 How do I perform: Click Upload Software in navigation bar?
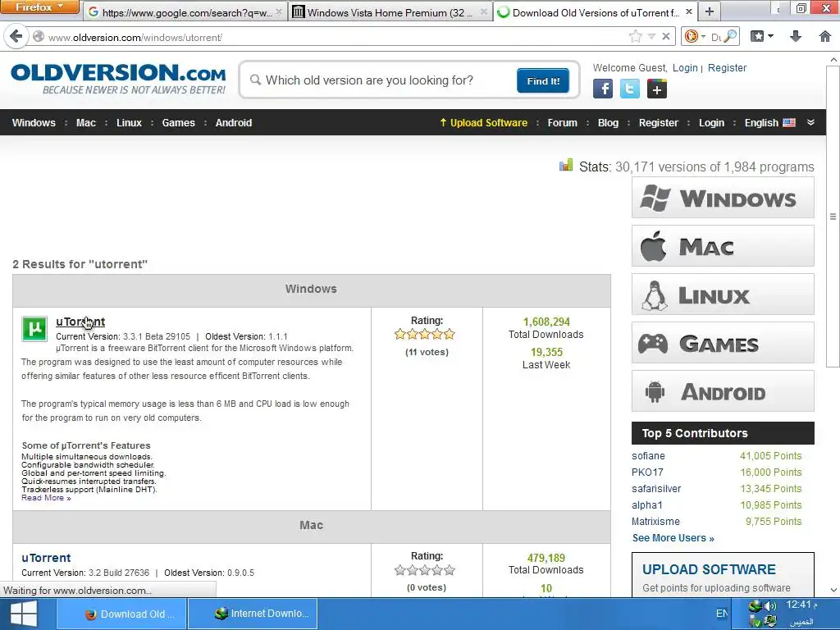click(483, 123)
